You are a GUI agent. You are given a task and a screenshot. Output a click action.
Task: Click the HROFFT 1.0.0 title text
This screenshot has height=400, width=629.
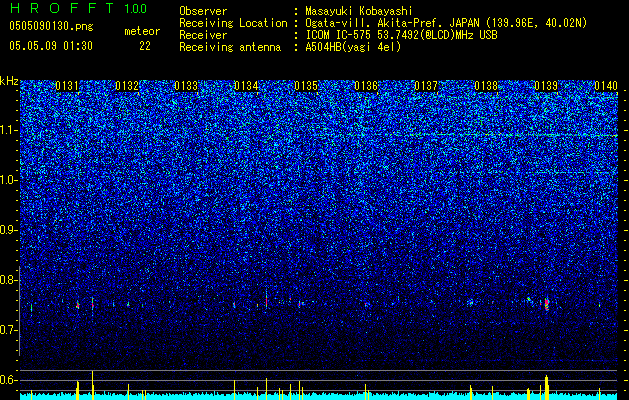coord(78,8)
